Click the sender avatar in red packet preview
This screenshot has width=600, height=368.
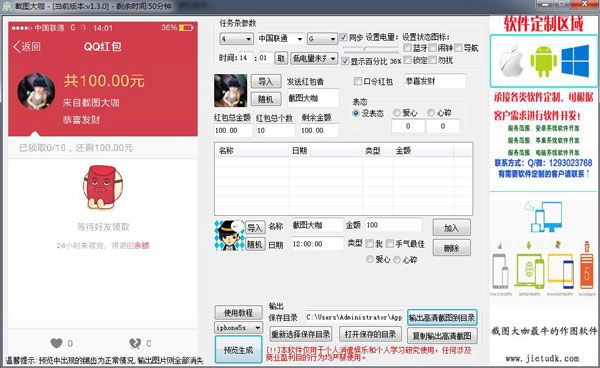[36, 92]
